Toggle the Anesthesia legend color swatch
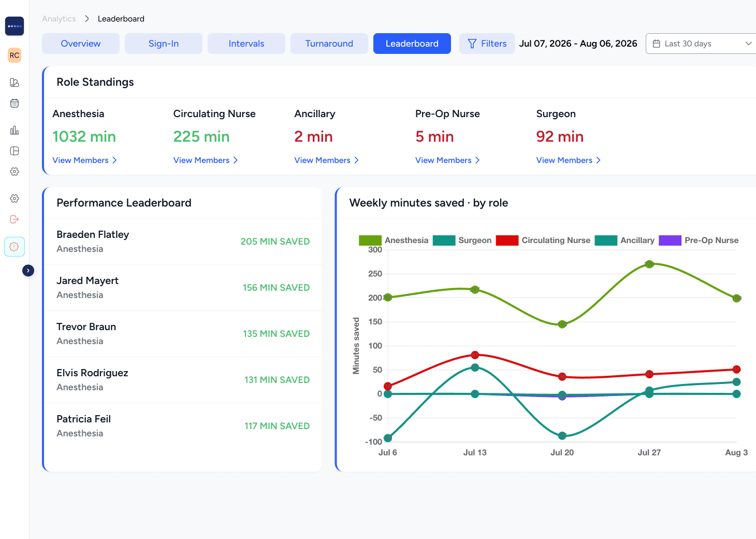This screenshot has height=539, width=756. [x=370, y=240]
